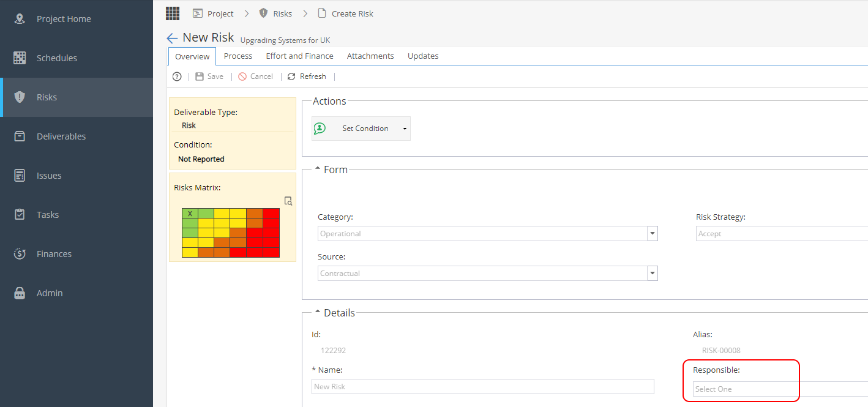Click the Tasks clipboard icon
The image size is (868, 407).
coord(20,215)
